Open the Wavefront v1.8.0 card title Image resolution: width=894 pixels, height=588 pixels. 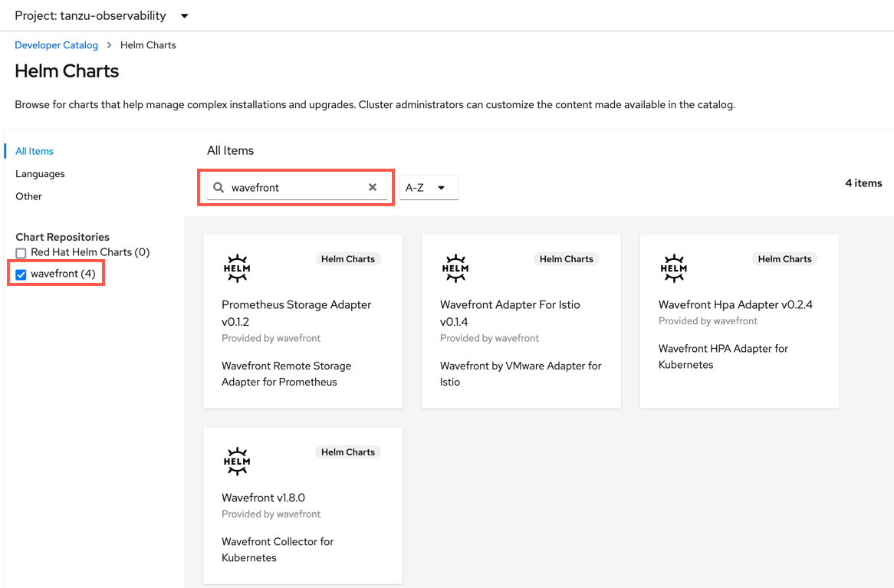[x=264, y=498]
